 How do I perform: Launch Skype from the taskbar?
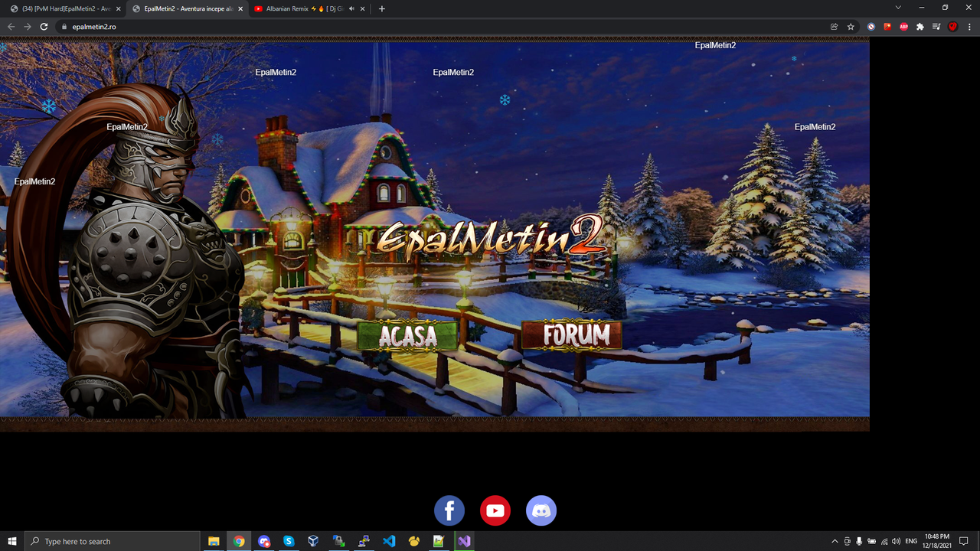pos(289,541)
